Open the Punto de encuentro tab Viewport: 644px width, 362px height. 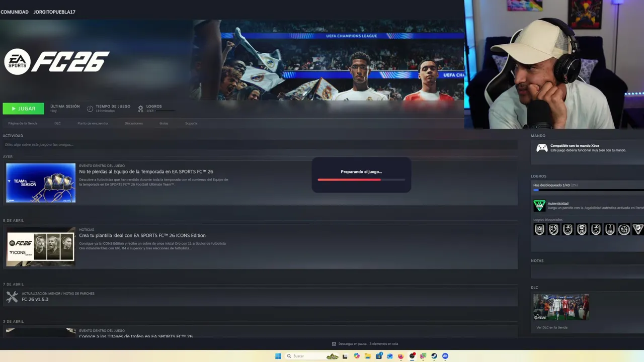[93, 123]
